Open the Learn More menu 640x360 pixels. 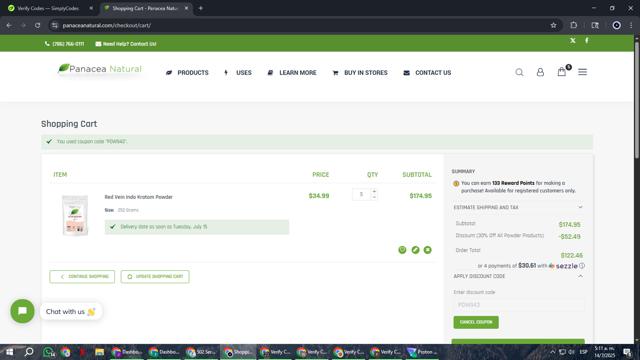[x=292, y=73]
